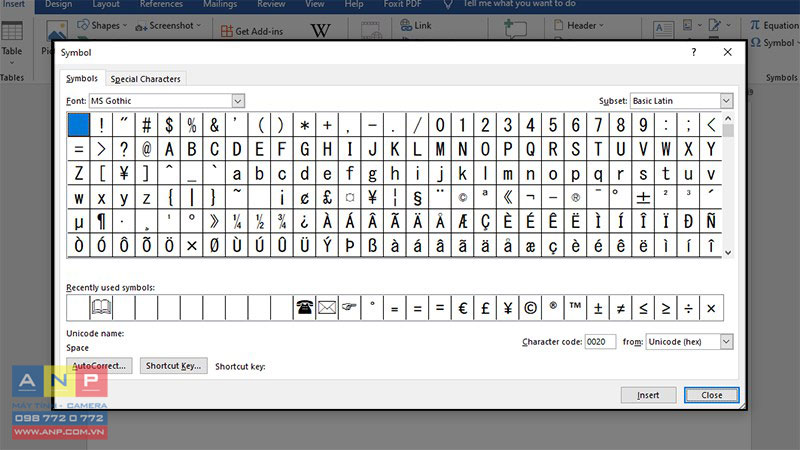This screenshot has width=800, height=450.
Task: Select the greater-than-or-equal symbol
Action: pos(665,308)
